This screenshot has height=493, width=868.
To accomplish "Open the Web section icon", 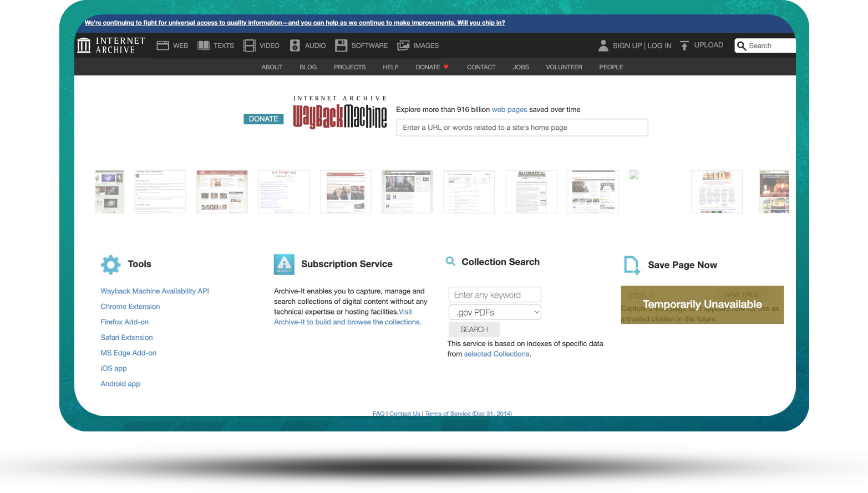I will (163, 45).
